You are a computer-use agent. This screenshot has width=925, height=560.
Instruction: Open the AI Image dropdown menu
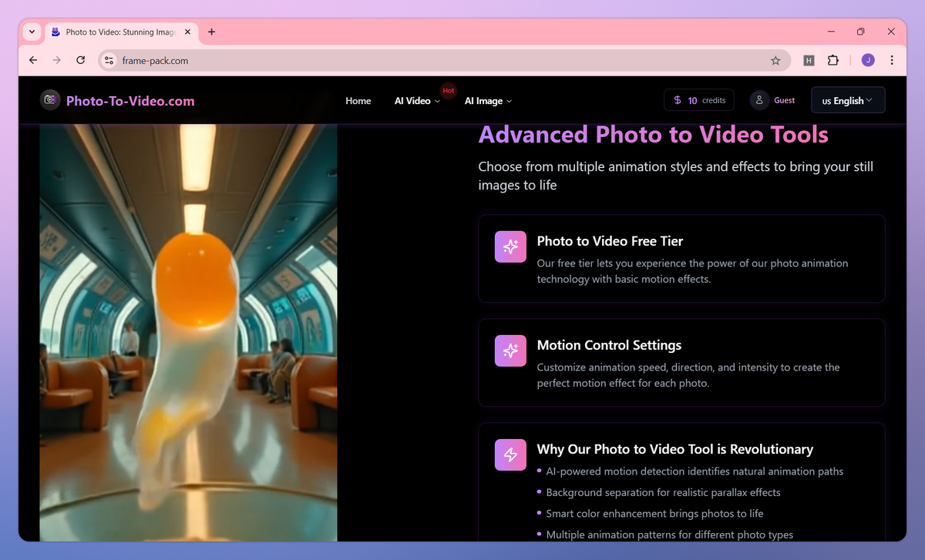click(488, 101)
